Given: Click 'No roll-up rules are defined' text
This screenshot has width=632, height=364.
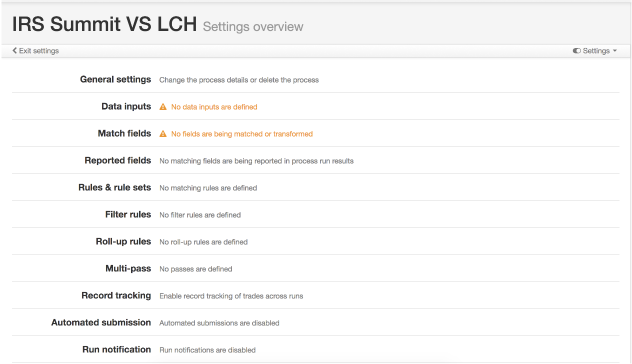Looking at the screenshot, I should click(x=203, y=242).
